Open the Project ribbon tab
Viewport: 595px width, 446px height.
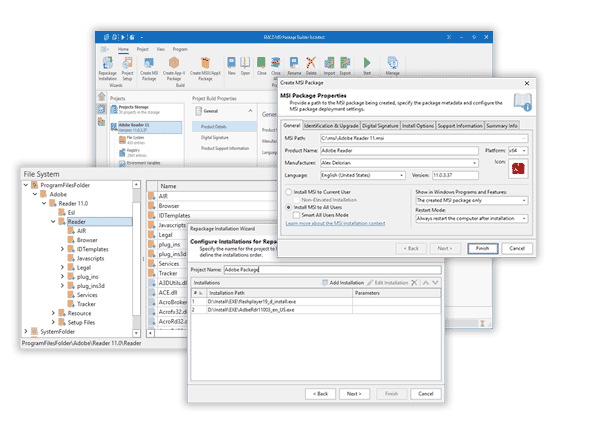coord(143,49)
